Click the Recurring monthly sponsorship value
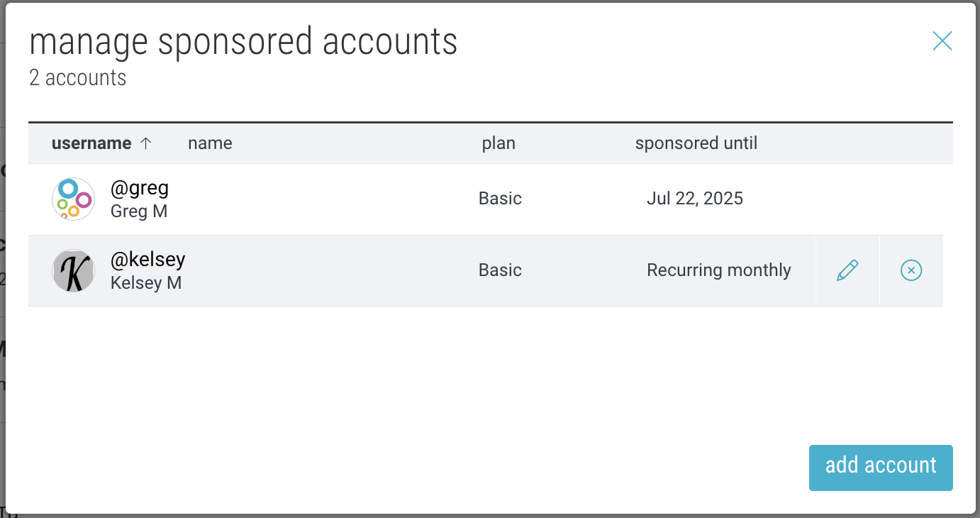 719,270
